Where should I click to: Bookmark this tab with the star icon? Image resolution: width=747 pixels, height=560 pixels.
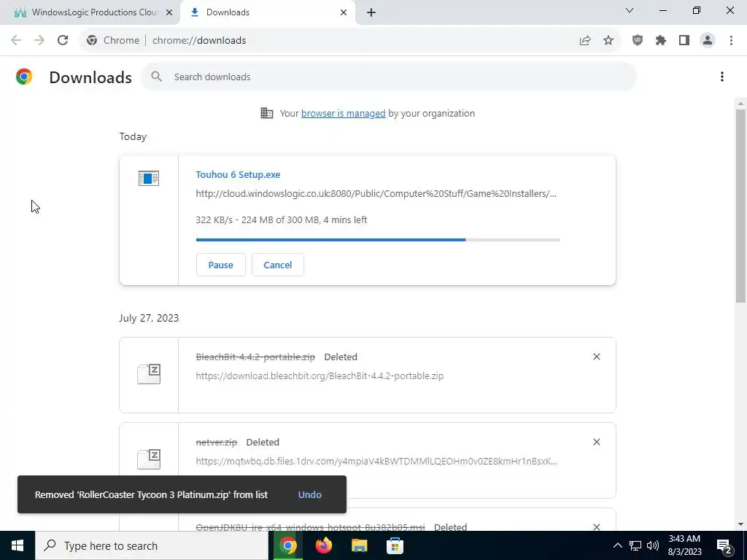[608, 41]
